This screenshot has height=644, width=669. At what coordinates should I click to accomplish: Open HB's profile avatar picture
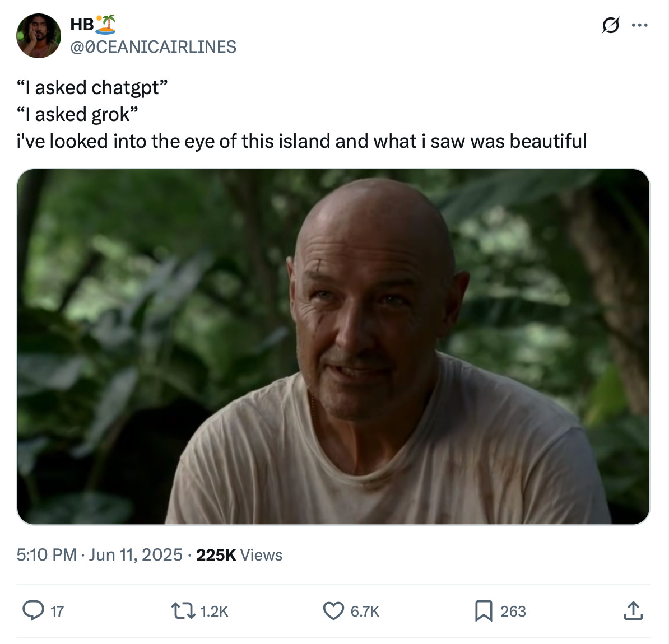(x=39, y=36)
